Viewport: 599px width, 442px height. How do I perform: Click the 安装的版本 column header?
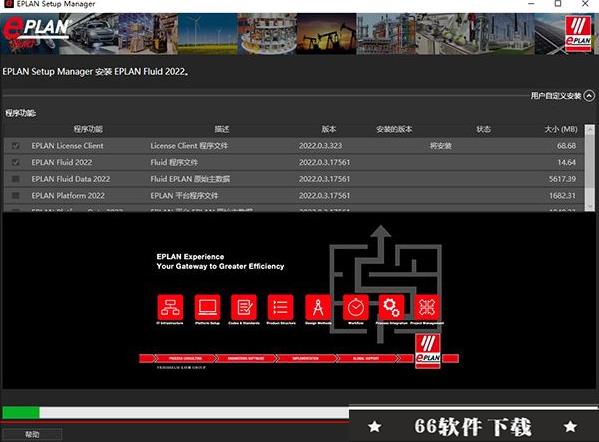click(x=394, y=129)
